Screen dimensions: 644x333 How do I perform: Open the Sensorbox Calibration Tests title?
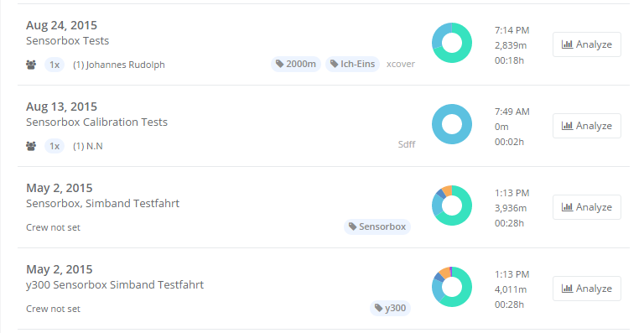[96, 122]
